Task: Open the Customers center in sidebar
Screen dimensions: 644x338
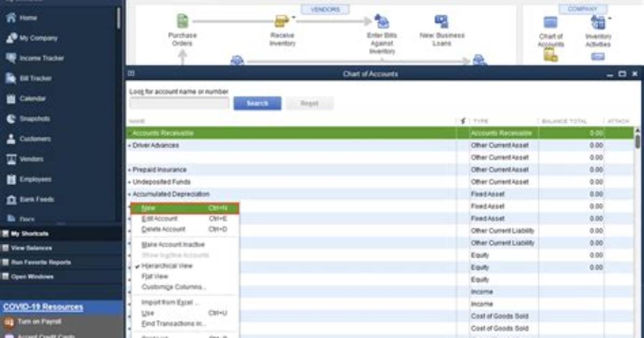Action: pyautogui.click(x=29, y=139)
